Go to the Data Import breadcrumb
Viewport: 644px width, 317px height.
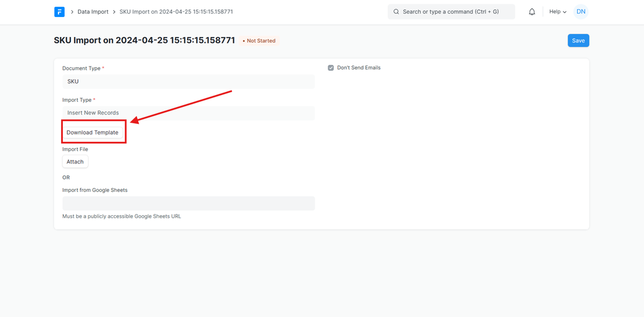click(93, 12)
